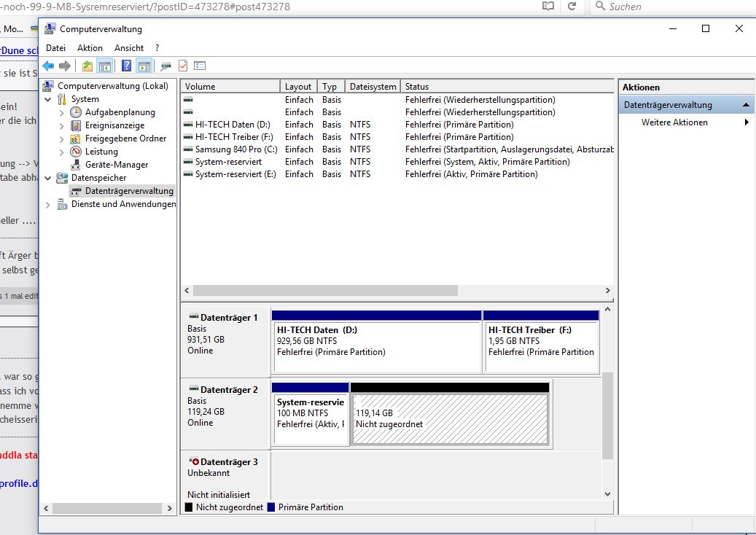Open Geräte-Manager in the tree

(x=116, y=165)
